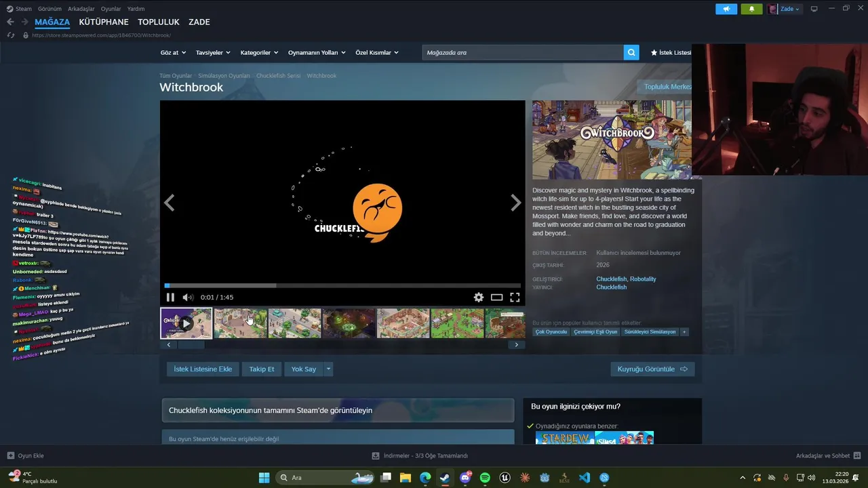Viewport: 868px width, 488px height.
Task: Open the Yok Say dropdown arrow
Action: [328, 369]
